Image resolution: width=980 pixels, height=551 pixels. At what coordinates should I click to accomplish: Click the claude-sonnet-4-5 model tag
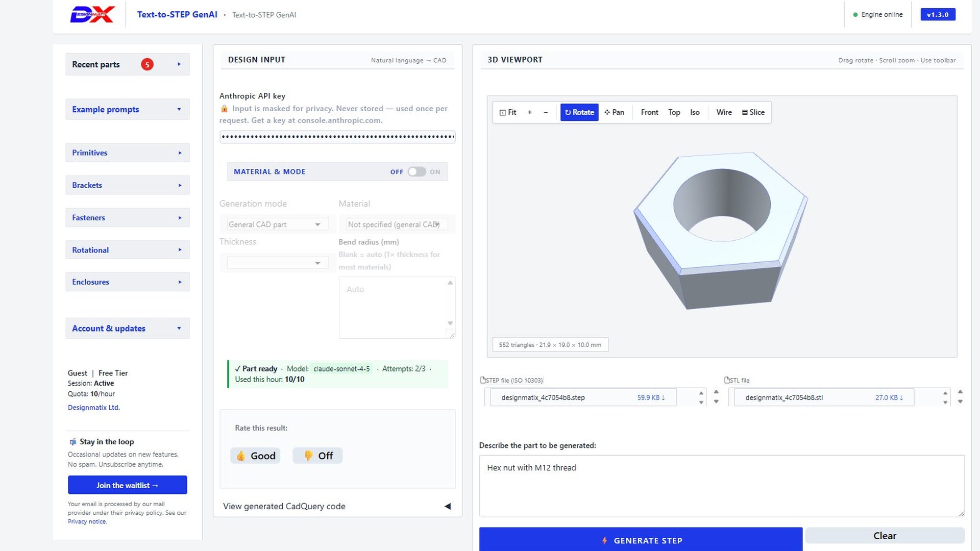pos(341,369)
